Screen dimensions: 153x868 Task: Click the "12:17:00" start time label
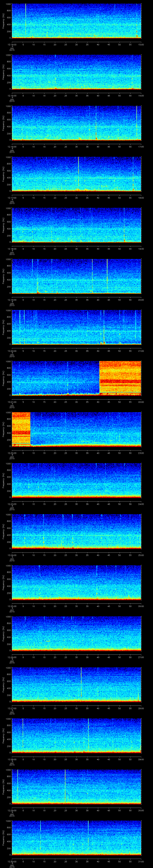pos(12,197)
